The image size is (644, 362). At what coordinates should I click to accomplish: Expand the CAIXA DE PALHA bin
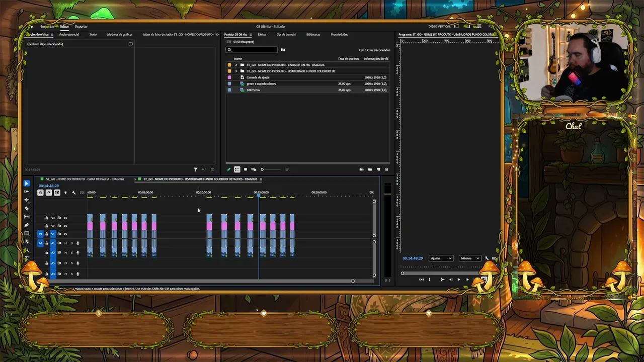[236, 65]
